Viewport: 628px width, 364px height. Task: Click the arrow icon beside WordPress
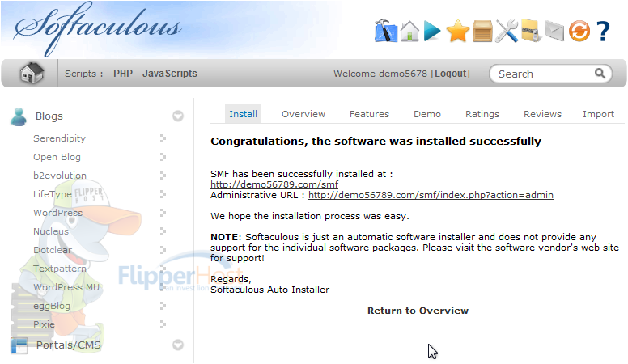pos(163,213)
